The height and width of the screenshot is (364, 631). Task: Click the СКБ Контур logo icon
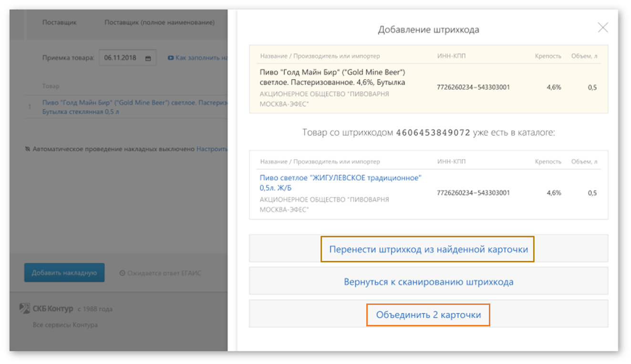pos(24,309)
